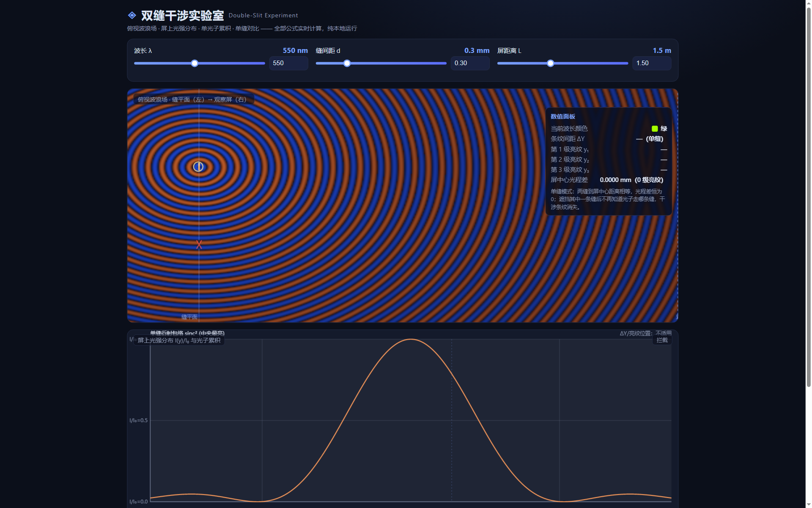Click the 第 1 级亮纹 y₁ row label
The height and width of the screenshot is (508, 812).
[570, 149]
